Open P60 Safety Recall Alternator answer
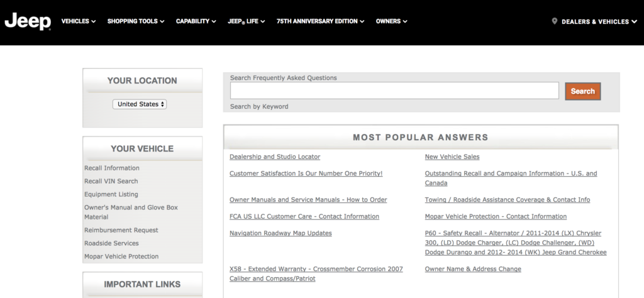 click(x=516, y=243)
